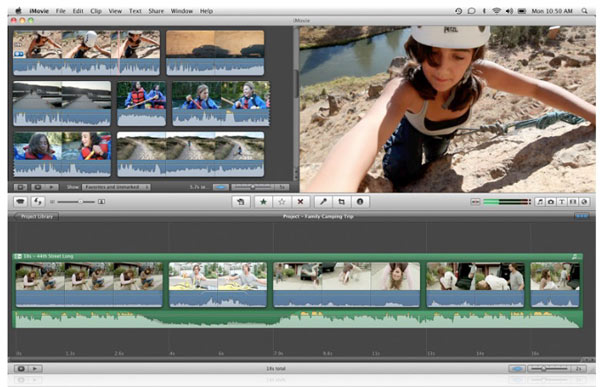Open Spotlight search magnifier
This screenshot has width=600, height=387.
(584, 11)
